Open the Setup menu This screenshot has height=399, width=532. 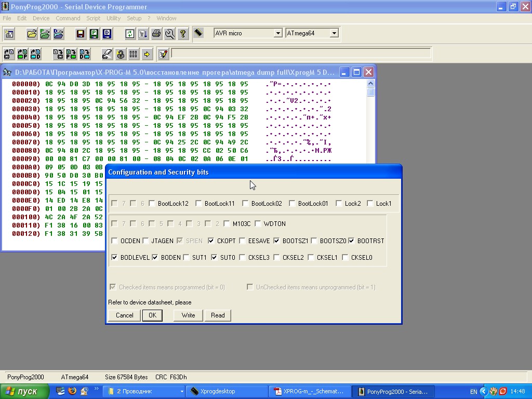click(x=134, y=18)
